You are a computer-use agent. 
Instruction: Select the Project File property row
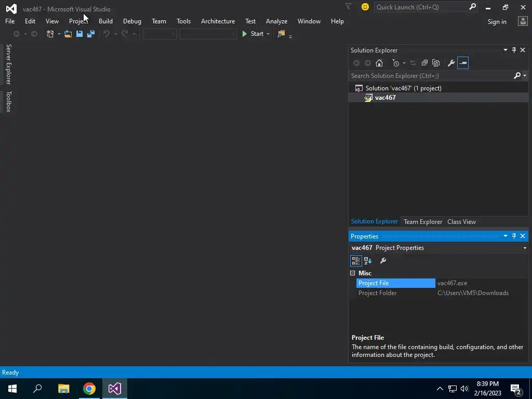442,283
